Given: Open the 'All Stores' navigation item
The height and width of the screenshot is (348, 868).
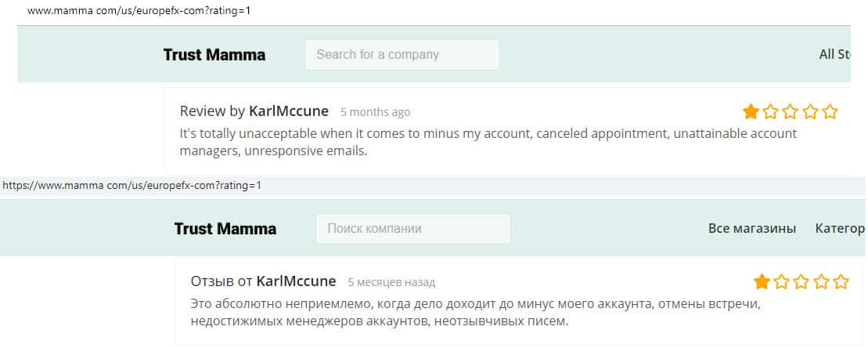Looking at the screenshot, I should (834, 55).
